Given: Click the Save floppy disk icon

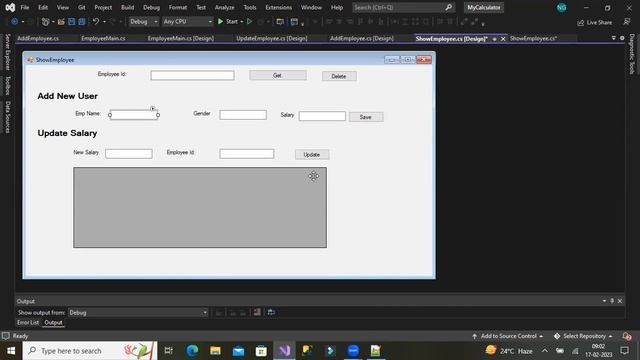Looking at the screenshot, I should (x=71, y=22).
